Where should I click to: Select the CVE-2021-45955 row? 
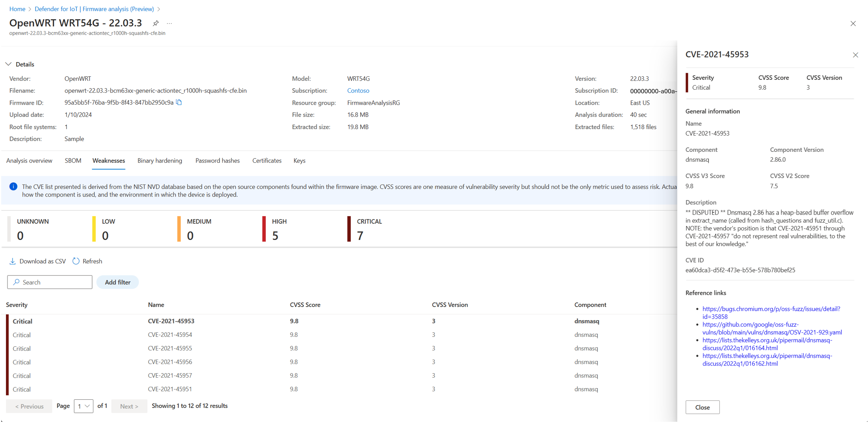[342, 348]
